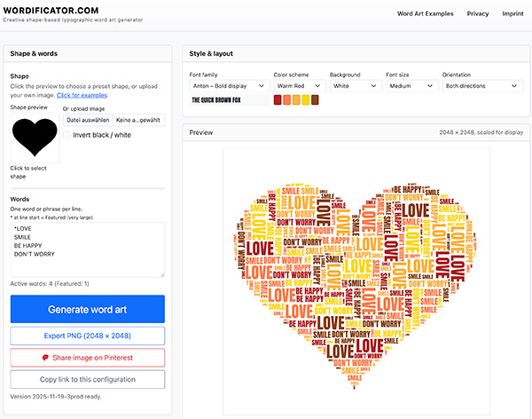This screenshot has width=532, height=419.
Task: Click the '*LOVE' line in Words box
Action: point(23,228)
